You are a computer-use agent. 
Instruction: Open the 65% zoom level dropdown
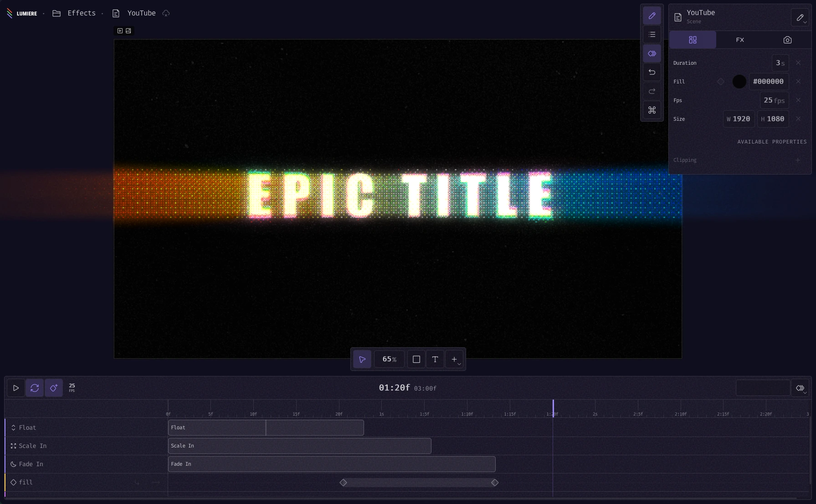tap(389, 359)
